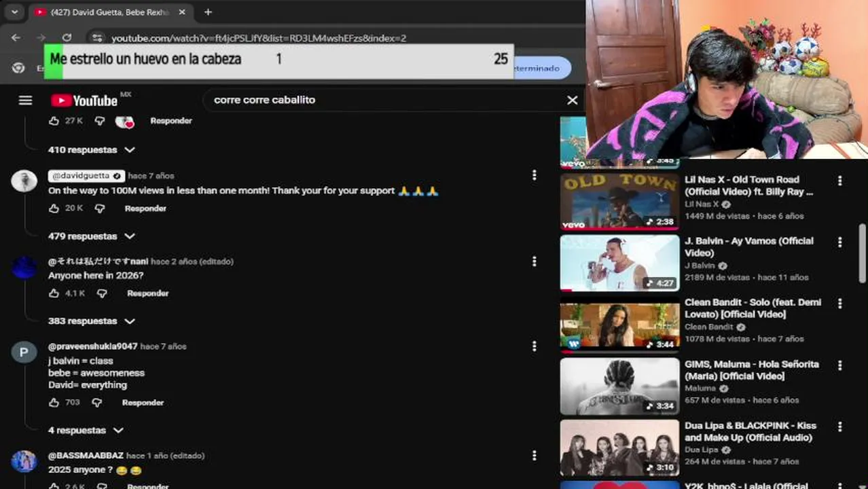Like the "Anyone here in 2026?" comment
868x489 pixels.
tap(54, 293)
